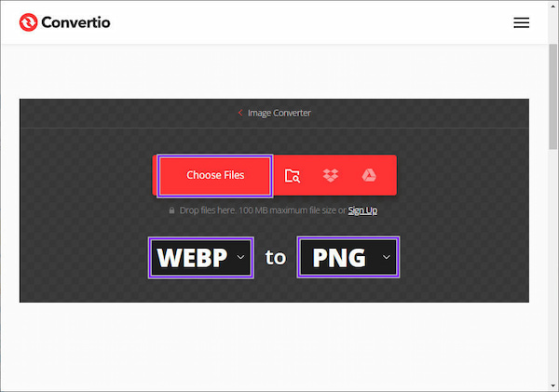559x392 pixels.
Task: Click the red back chevron
Action: click(x=240, y=113)
